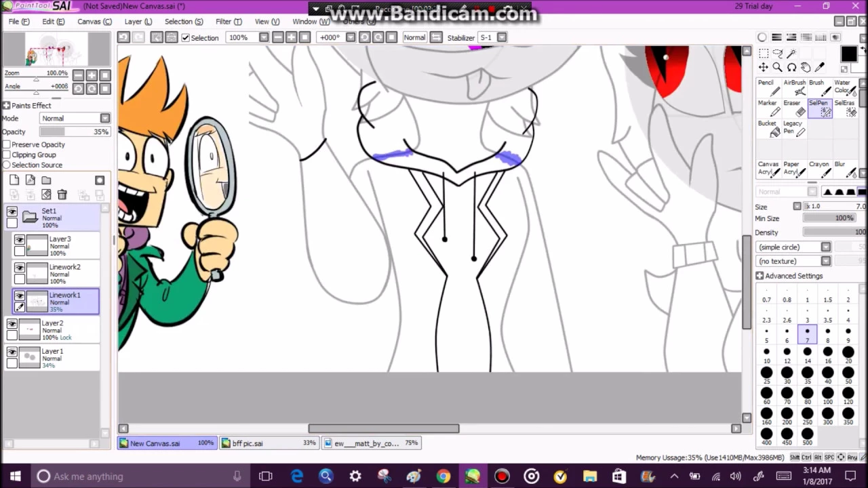Open the File menu
Image resolution: width=868 pixels, height=488 pixels.
coord(19,22)
